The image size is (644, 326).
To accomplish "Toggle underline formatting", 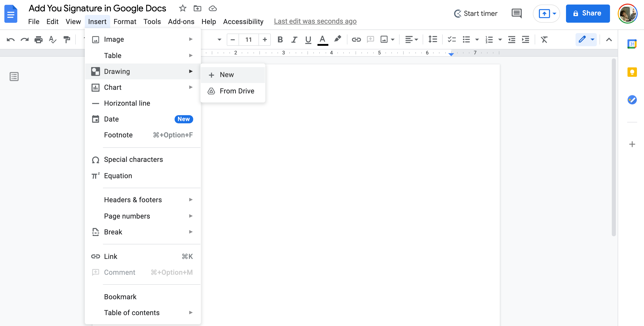I will pyautogui.click(x=308, y=39).
